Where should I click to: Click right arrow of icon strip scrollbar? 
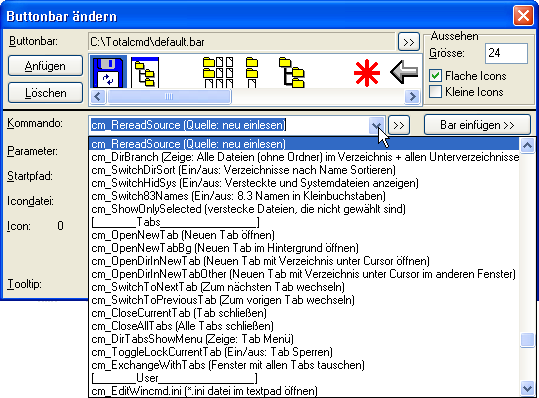click(412, 97)
